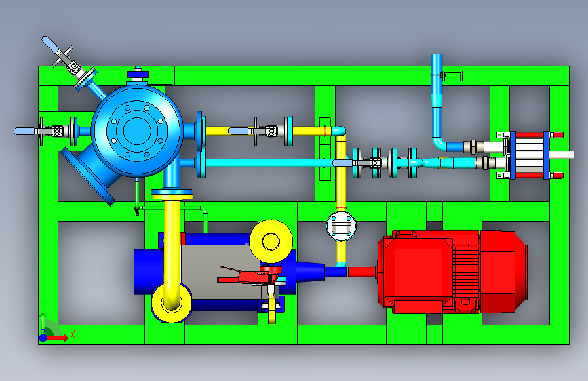This screenshot has width=588, height=381.
Task: Click the small bracket beside the vertical blue pipe
Action: tap(452, 75)
